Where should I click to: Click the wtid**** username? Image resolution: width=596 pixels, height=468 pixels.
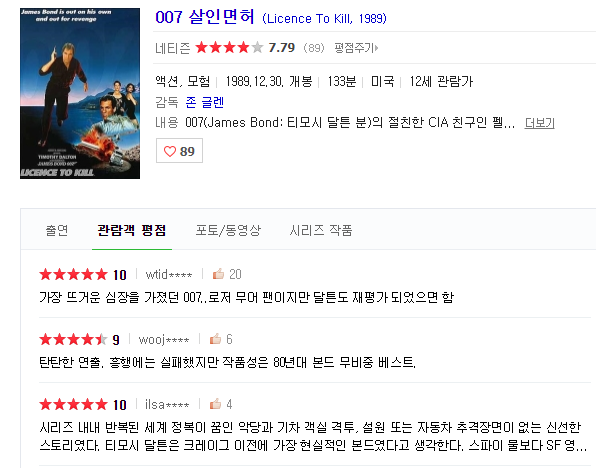click(169, 274)
